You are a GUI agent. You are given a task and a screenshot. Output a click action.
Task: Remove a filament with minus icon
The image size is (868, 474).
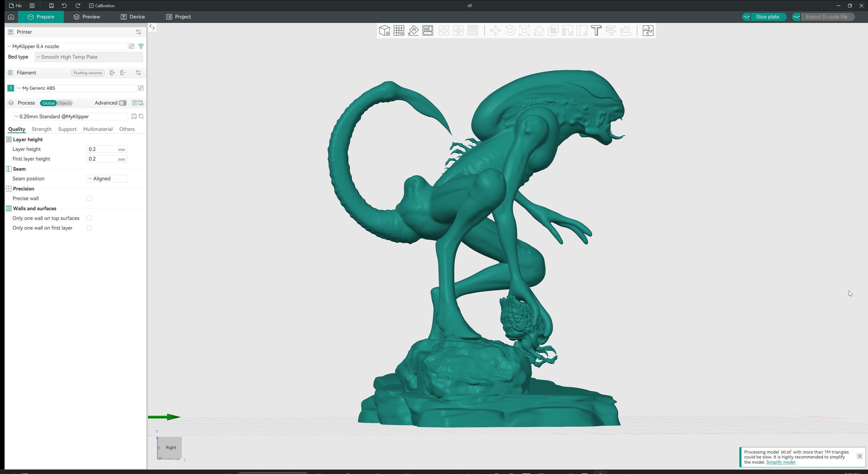pyautogui.click(x=123, y=73)
